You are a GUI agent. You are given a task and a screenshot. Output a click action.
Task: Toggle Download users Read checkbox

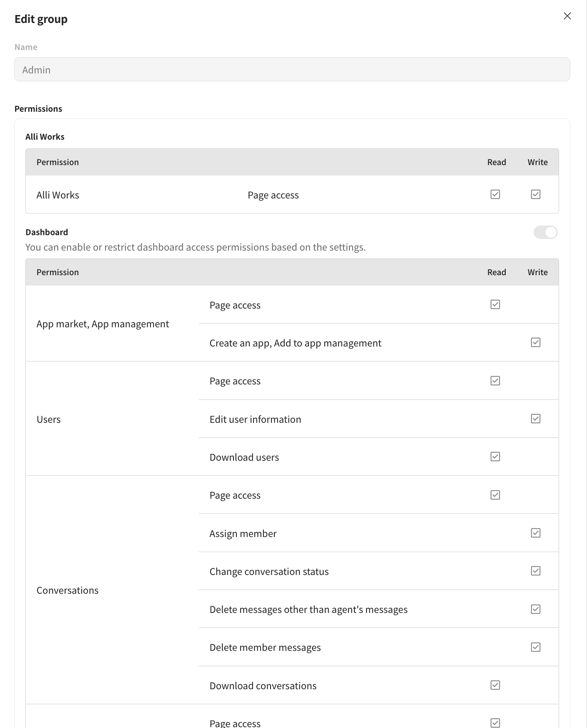(495, 457)
